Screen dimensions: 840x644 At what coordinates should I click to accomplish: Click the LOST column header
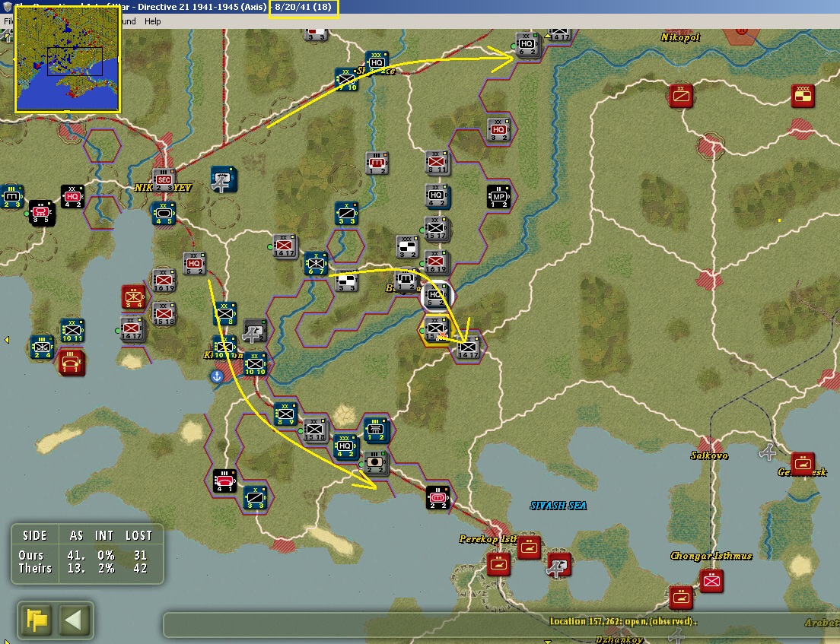click(138, 536)
